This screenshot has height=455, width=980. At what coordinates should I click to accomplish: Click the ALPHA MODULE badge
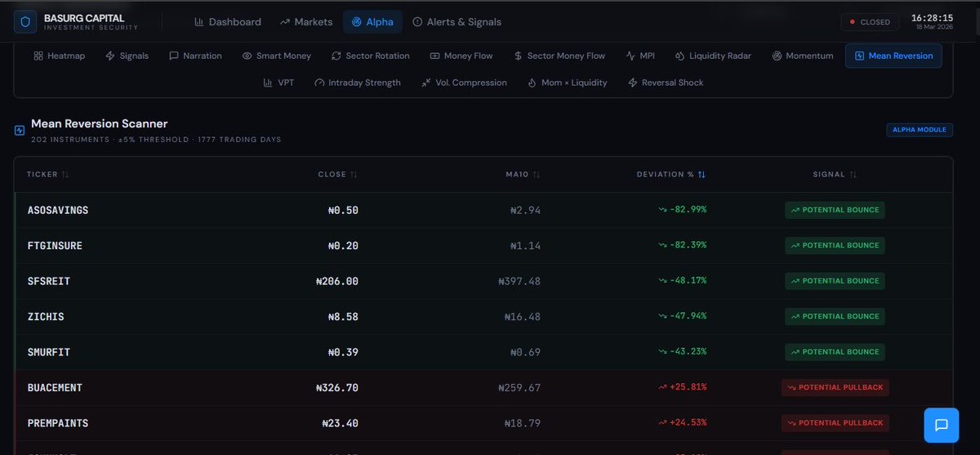pos(920,130)
